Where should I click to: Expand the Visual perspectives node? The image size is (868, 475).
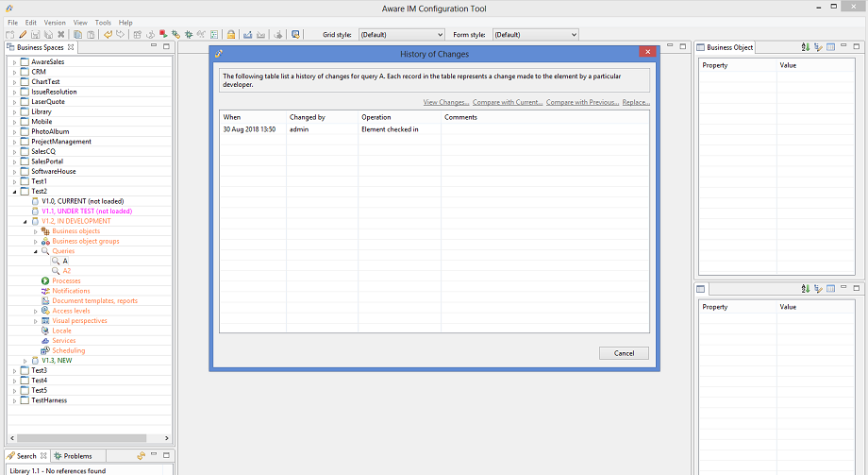(x=36, y=321)
